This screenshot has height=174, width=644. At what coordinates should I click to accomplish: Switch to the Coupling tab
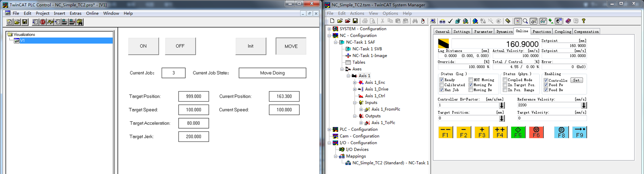pos(562,32)
